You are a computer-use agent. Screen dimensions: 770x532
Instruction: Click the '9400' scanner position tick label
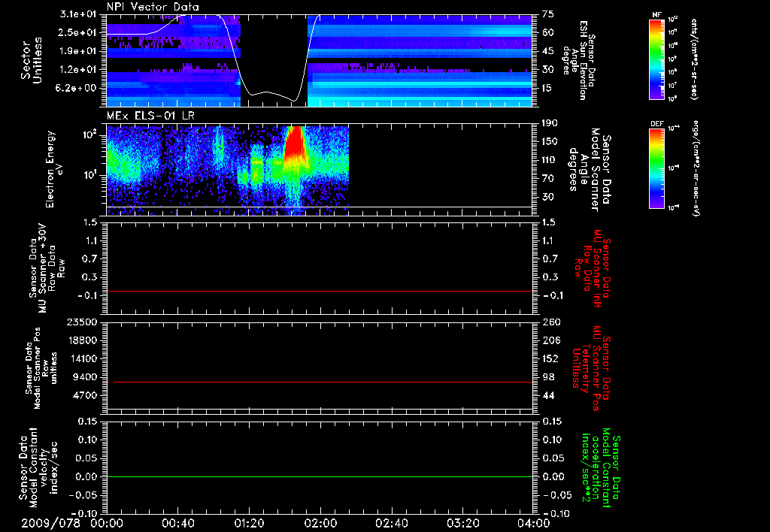coord(86,377)
